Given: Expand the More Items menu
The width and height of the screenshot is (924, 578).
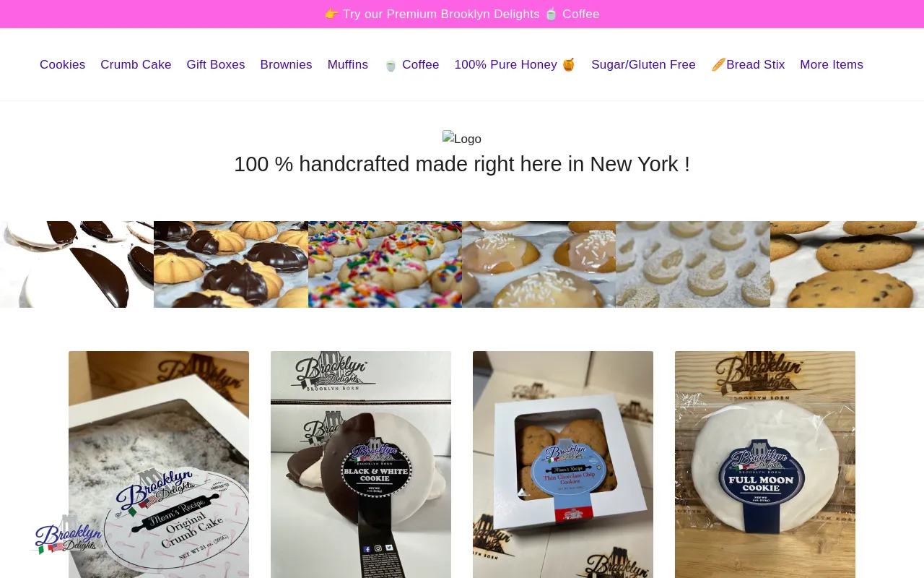Looking at the screenshot, I should point(832,65).
